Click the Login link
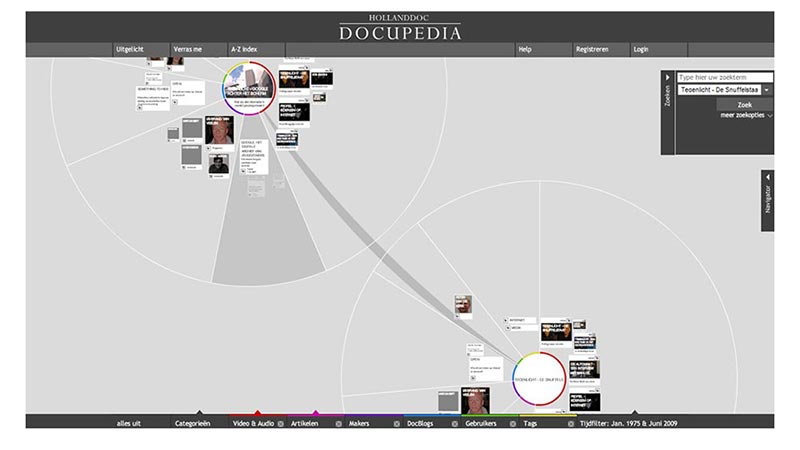This screenshot has width=800, height=450. [x=641, y=49]
